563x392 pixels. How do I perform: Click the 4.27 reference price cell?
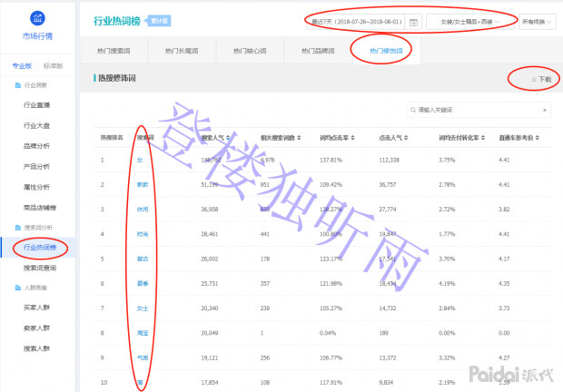pos(504,358)
